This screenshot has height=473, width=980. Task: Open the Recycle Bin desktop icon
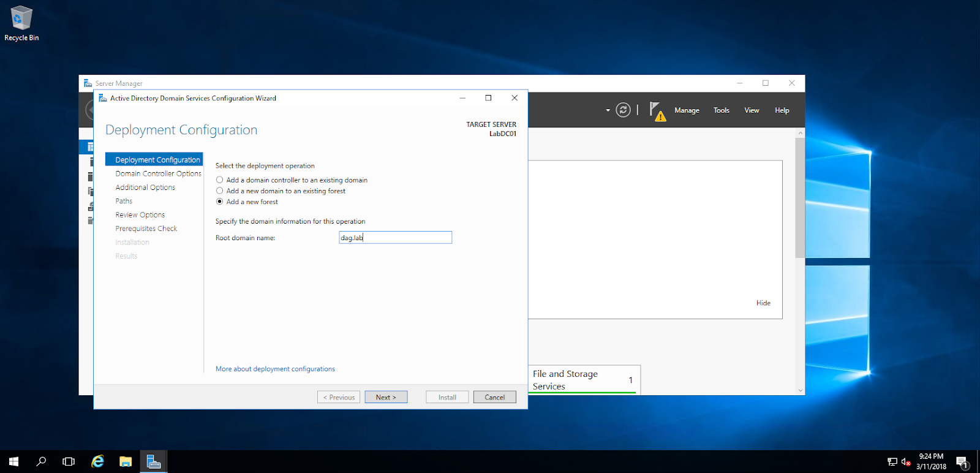tap(21, 23)
